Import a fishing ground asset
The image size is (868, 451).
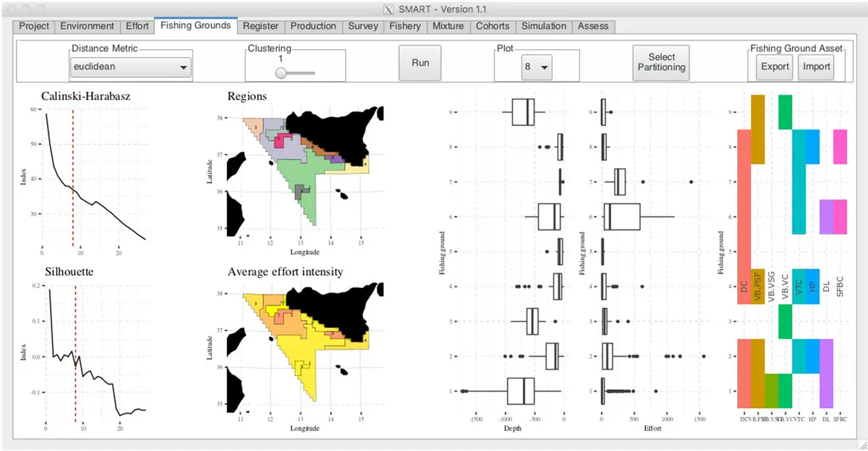click(x=815, y=67)
